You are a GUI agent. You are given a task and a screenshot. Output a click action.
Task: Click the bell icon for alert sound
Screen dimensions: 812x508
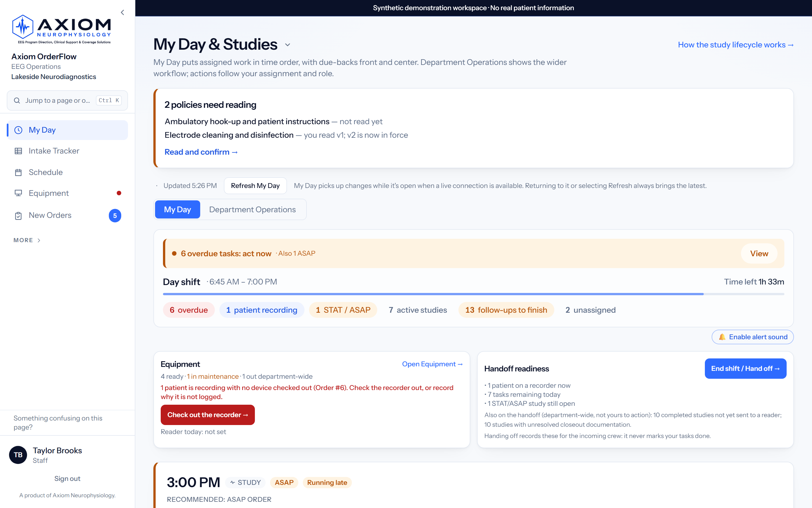(722, 337)
